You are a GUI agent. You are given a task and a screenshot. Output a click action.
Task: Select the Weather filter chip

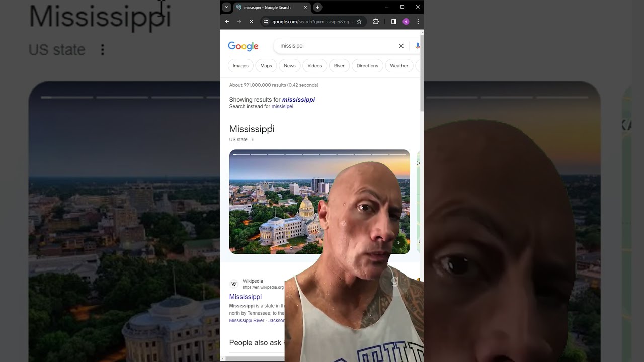pyautogui.click(x=399, y=66)
